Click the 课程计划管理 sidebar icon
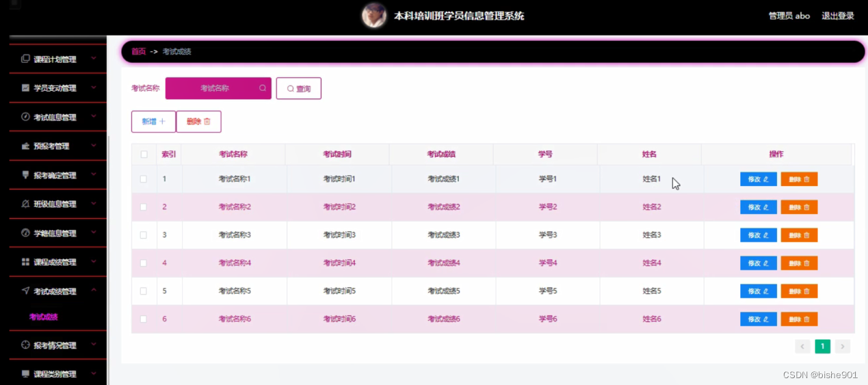Viewport: 868px width, 385px height. coord(25,59)
